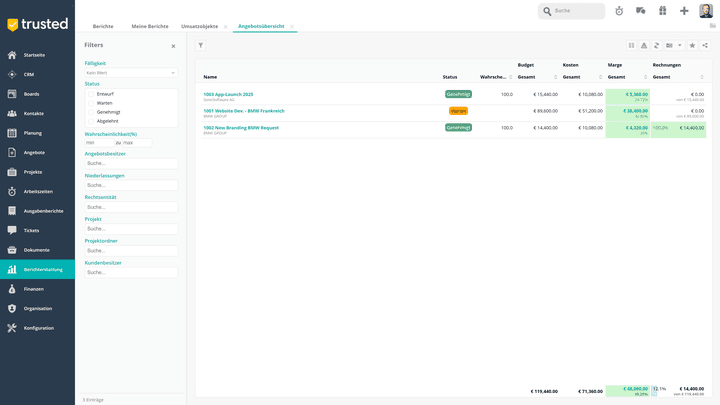720x405 pixels.
Task: Open Tickets in the left sidebar
Action: click(x=31, y=230)
